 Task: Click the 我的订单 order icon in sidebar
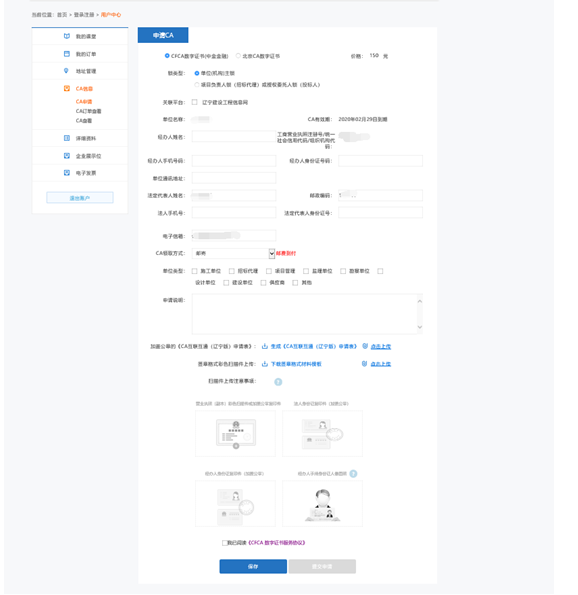(x=67, y=54)
